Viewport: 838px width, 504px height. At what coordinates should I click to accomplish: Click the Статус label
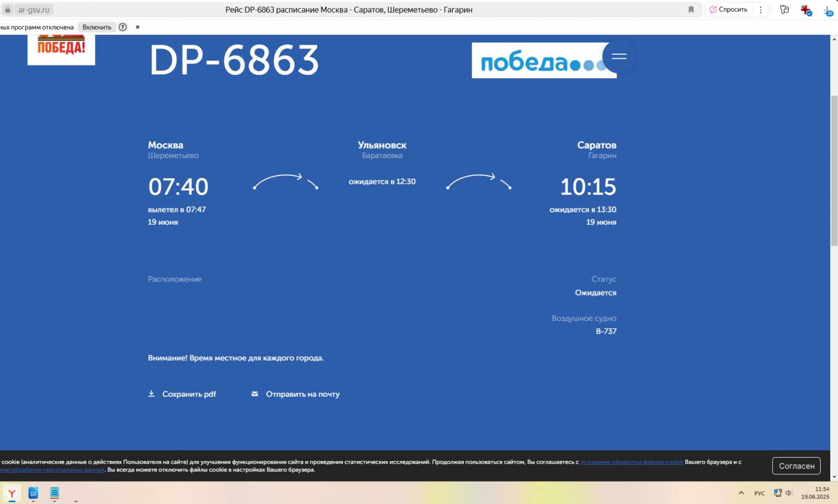coord(604,279)
